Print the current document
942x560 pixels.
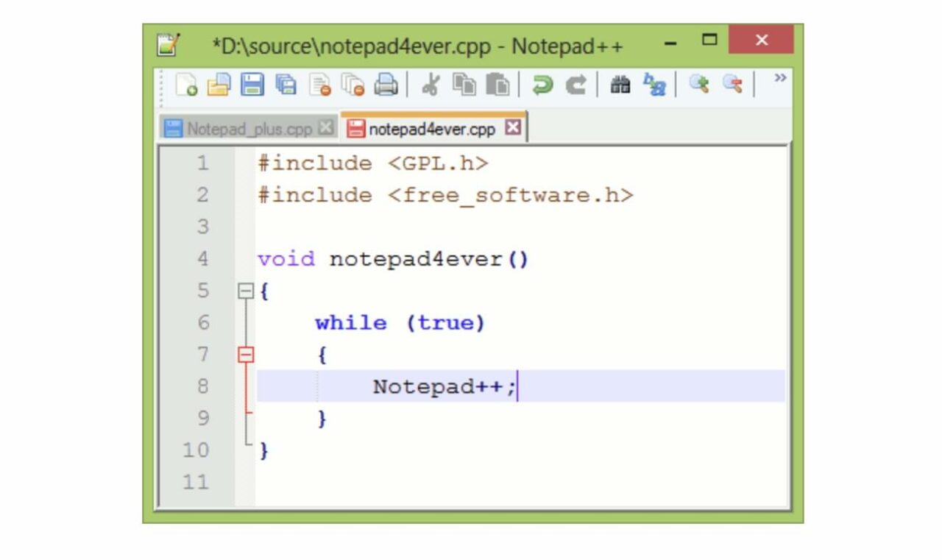coord(385,83)
